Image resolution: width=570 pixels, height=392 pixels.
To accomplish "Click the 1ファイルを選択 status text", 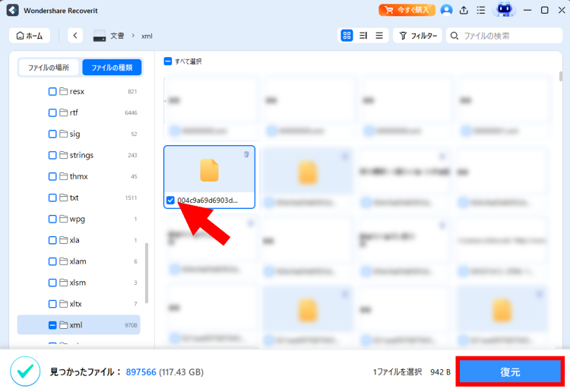I will 397,372.
